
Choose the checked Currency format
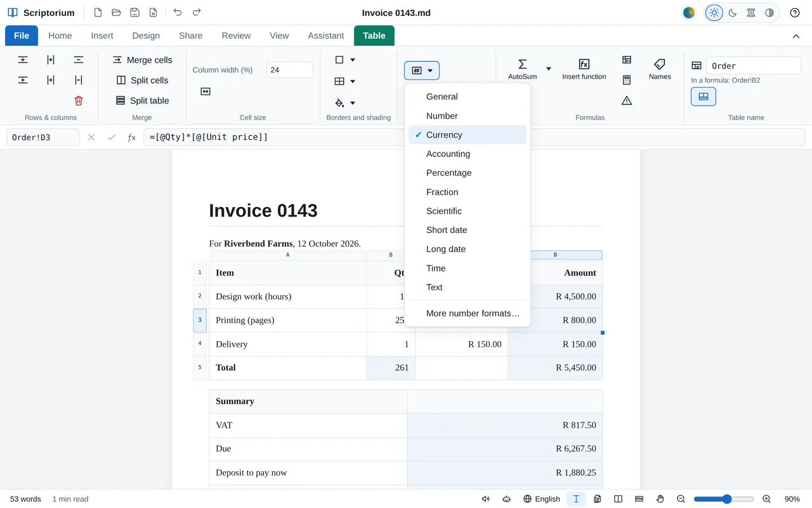point(468,135)
